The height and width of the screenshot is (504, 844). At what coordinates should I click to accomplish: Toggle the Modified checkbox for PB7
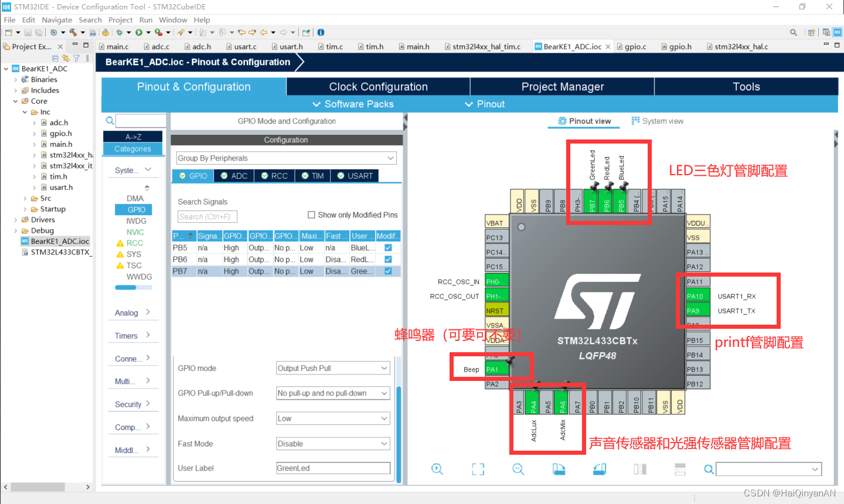pyautogui.click(x=388, y=271)
